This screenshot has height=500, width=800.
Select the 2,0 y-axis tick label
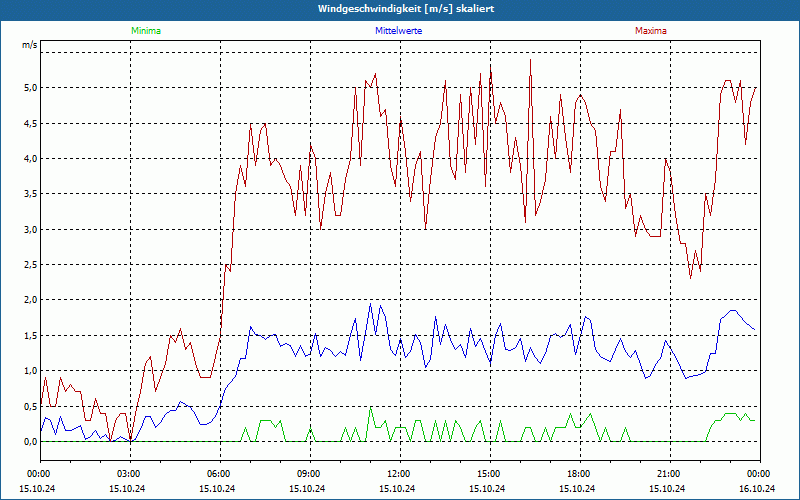click(x=31, y=300)
